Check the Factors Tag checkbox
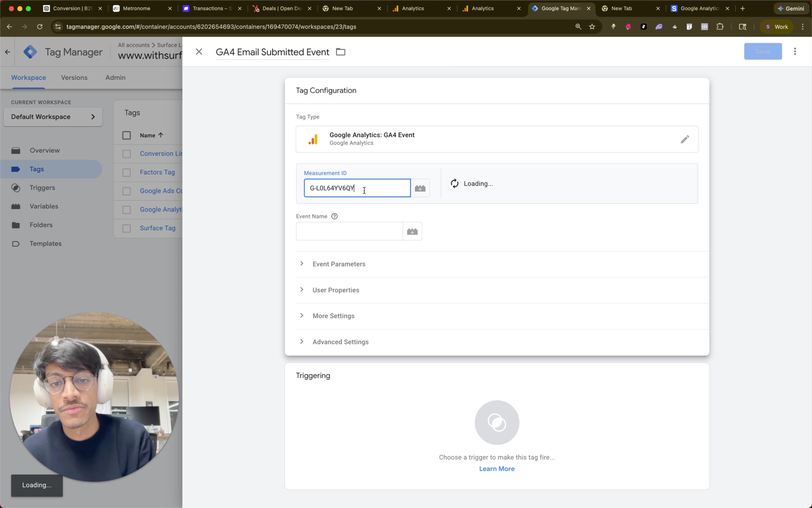Screen dimensions: 812x508 127,173
